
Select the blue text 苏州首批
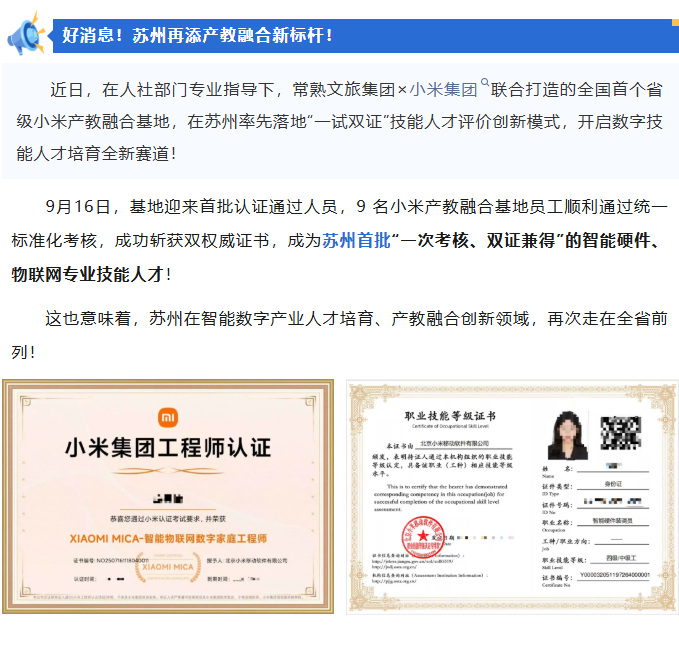356,241
